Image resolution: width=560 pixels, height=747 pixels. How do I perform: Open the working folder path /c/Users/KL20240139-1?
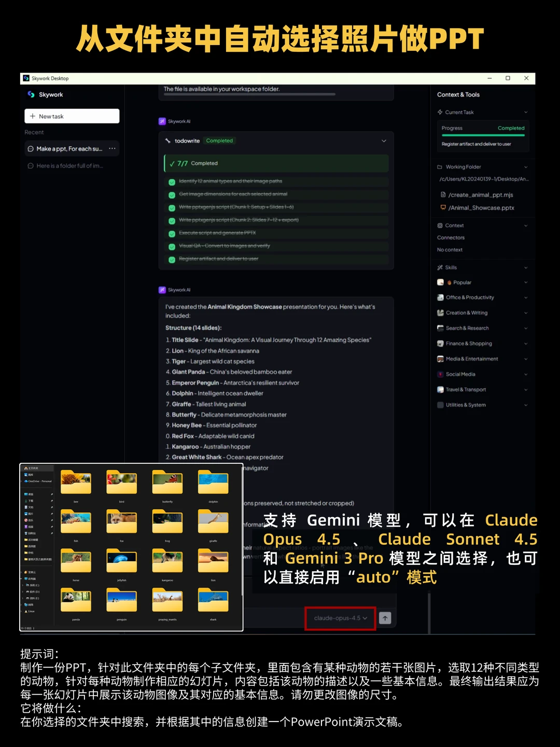point(484,179)
